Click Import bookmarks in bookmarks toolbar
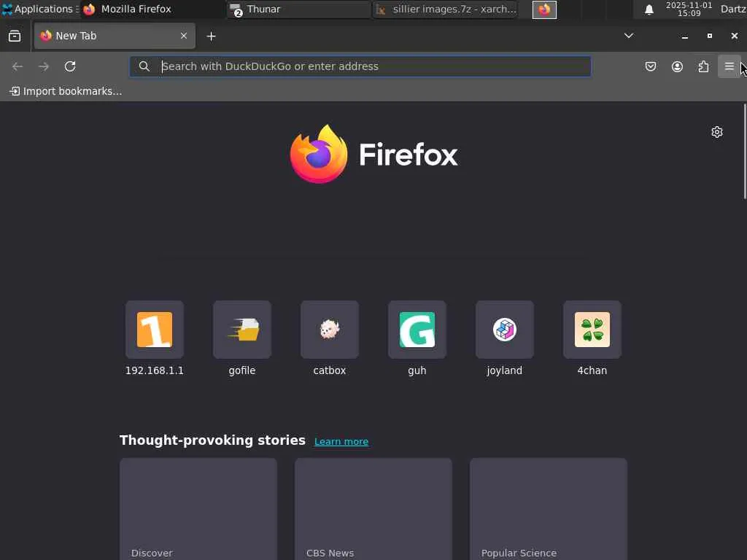The height and width of the screenshot is (560, 747). (x=66, y=91)
